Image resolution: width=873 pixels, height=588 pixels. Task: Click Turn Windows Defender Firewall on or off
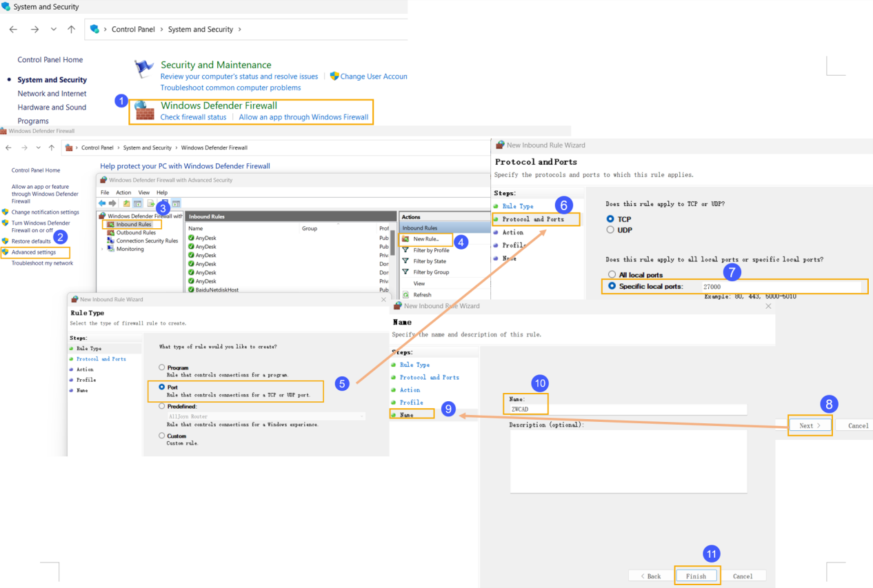click(41, 227)
